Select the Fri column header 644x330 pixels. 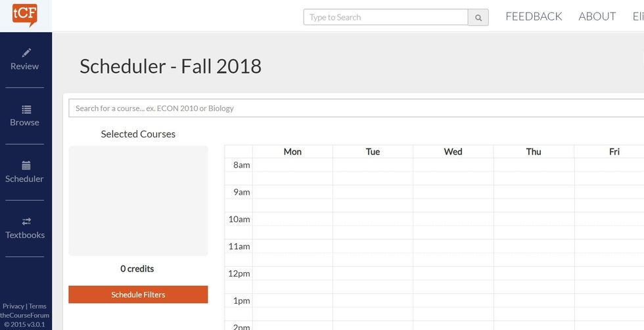[x=614, y=152]
